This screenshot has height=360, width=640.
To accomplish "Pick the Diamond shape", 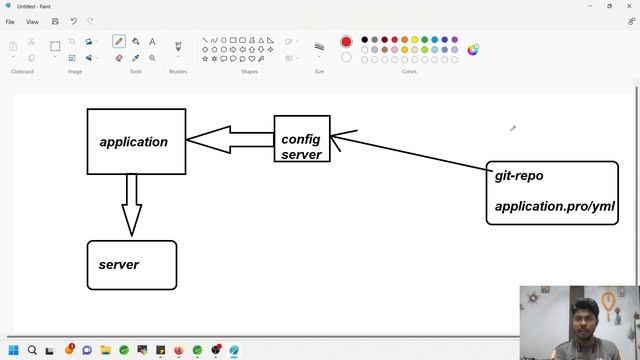I will click(x=205, y=49).
